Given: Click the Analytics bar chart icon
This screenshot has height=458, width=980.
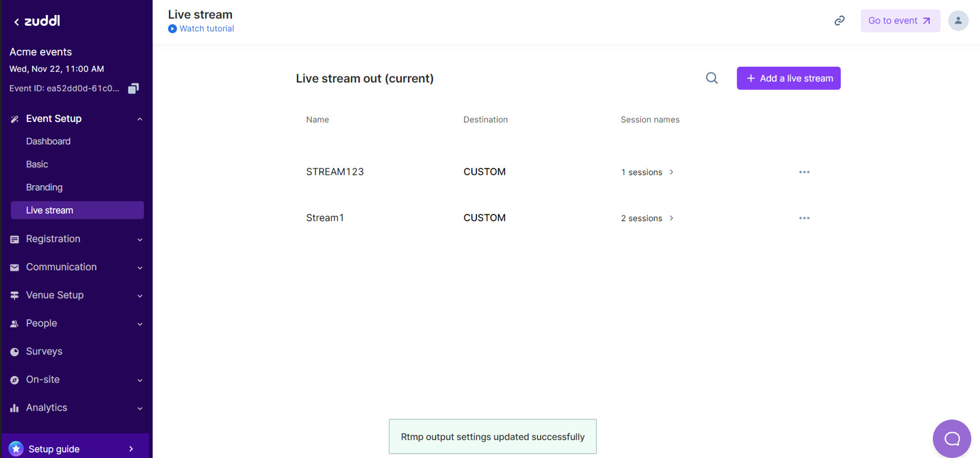Looking at the screenshot, I should 14,408.
